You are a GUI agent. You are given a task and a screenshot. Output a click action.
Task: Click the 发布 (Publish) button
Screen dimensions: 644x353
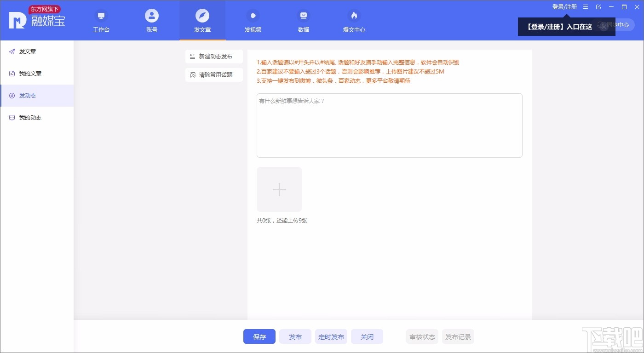coord(295,336)
